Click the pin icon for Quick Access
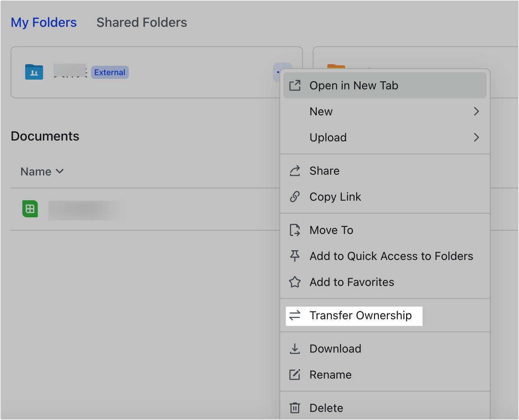Screen dimensions: 519x420 295,256
